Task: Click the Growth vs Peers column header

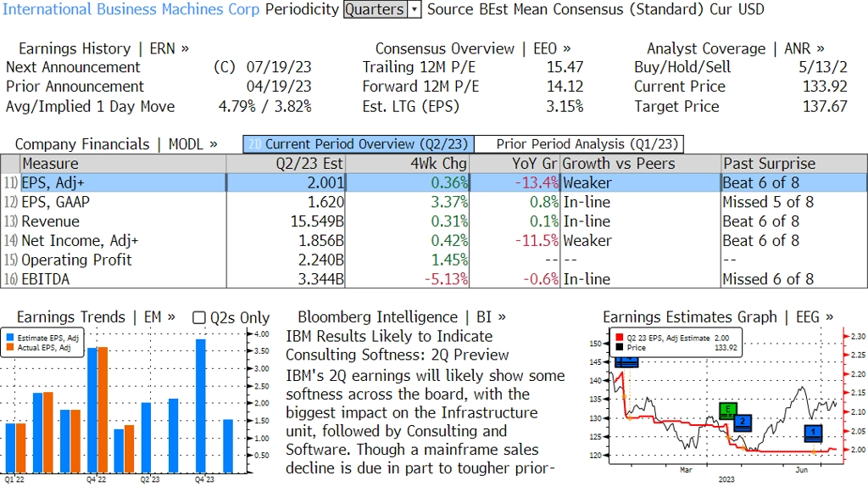Action: (x=641, y=164)
